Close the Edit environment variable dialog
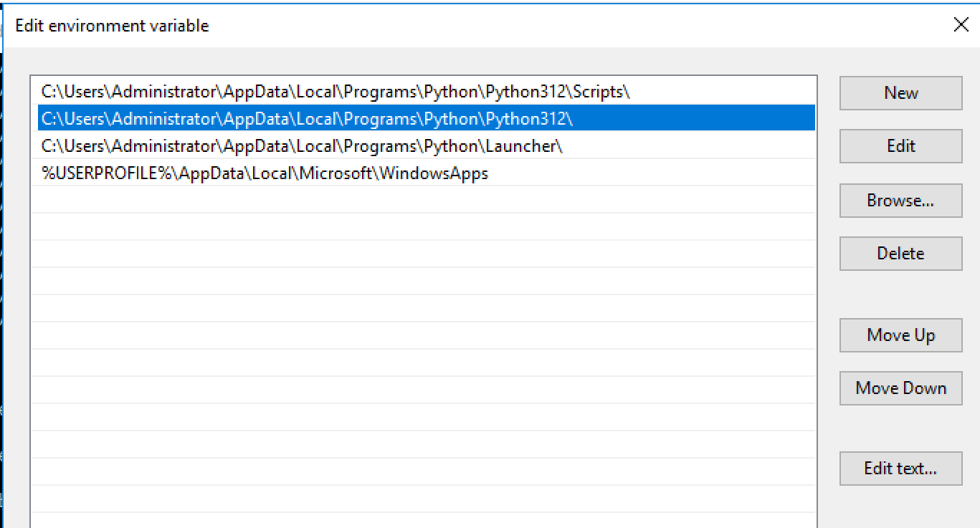This screenshot has height=528, width=980. 961,25
